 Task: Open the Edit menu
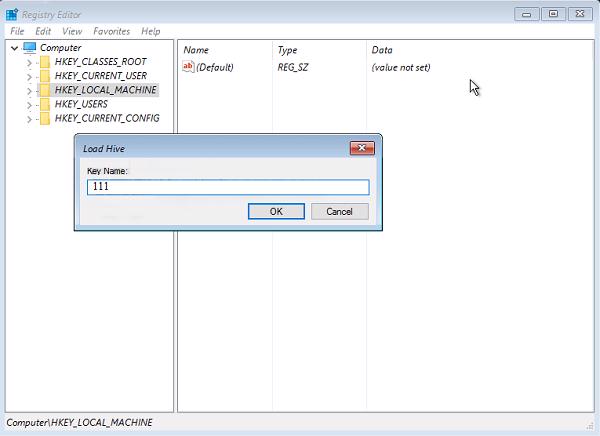[x=43, y=32]
